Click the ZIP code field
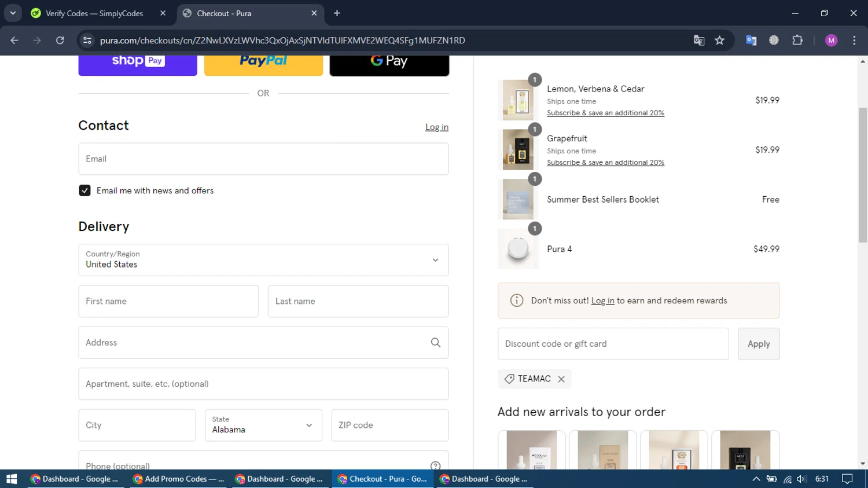The height and width of the screenshot is (488, 868). pyautogui.click(x=390, y=425)
